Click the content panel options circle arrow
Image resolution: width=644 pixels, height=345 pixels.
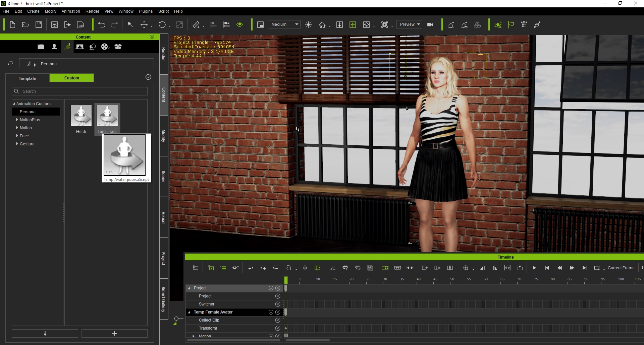click(x=148, y=77)
